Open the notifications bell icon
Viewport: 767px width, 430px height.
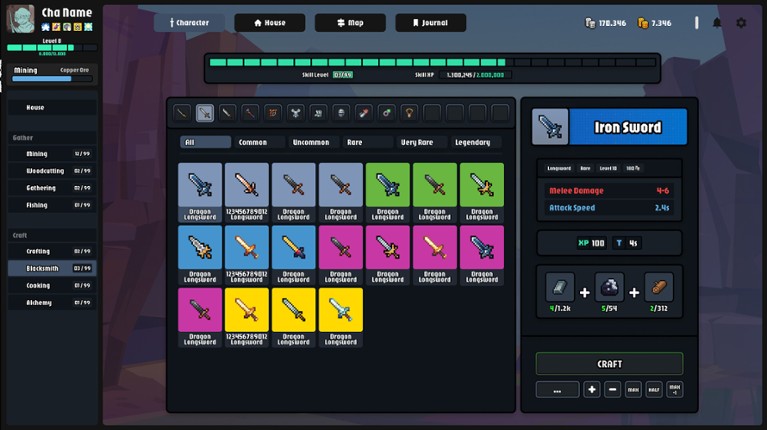pyautogui.click(x=717, y=23)
